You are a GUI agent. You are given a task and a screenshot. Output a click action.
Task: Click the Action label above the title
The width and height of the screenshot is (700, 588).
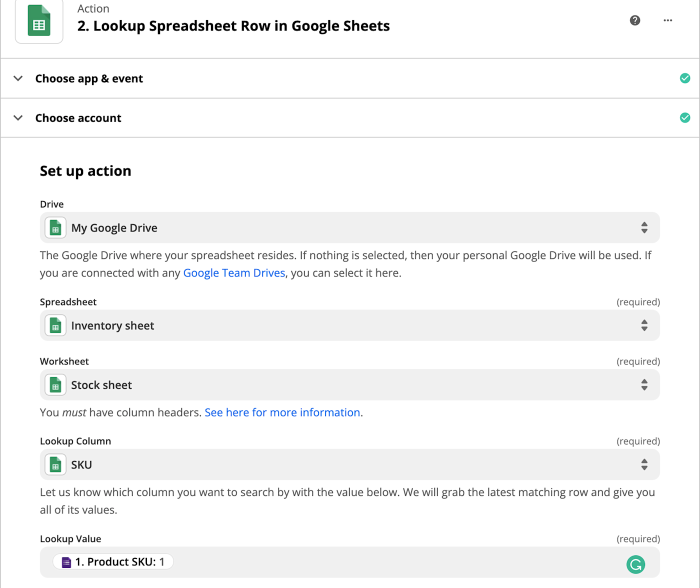(93, 8)
